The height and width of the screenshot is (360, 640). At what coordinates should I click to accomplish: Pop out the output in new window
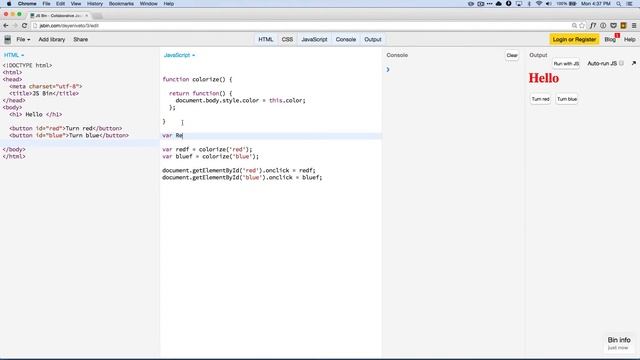(x=633, y=63)
